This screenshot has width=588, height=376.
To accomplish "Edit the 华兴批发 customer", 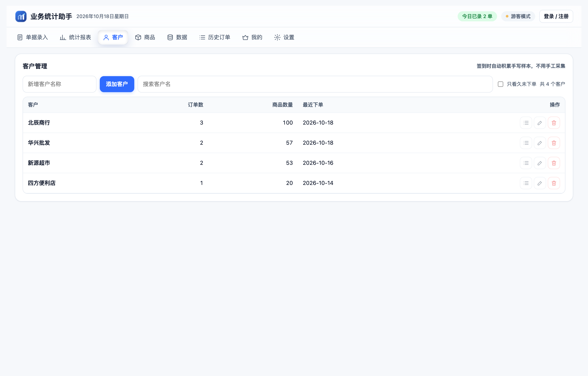I will pyautogui.click(x=540, y=143).
